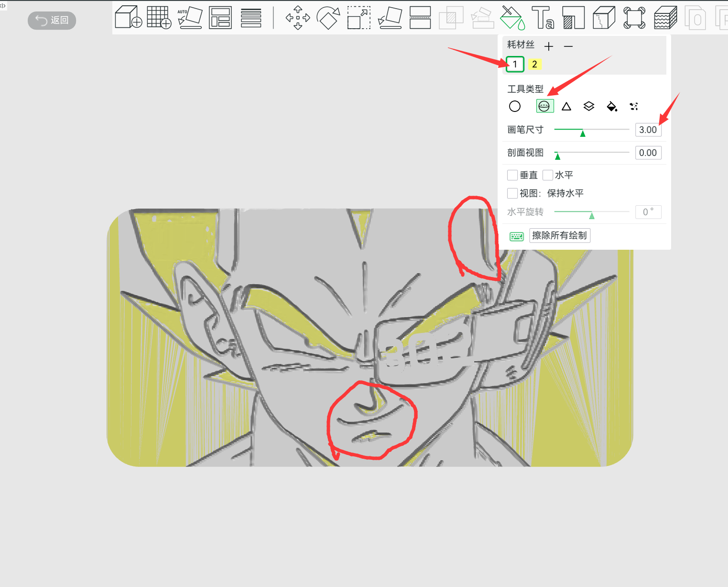Click the 画笔尺寸 label
Screen dimensions: 728x587
[525, 130]
